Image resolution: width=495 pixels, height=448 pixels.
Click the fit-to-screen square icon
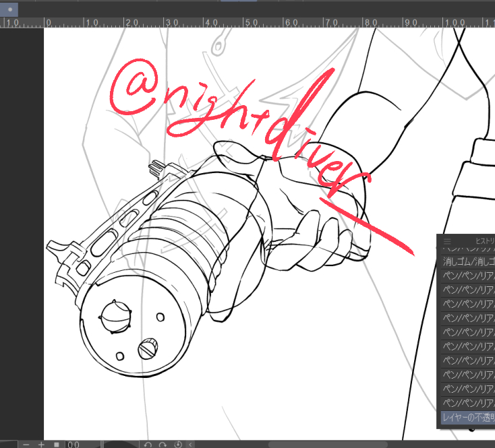57,445
